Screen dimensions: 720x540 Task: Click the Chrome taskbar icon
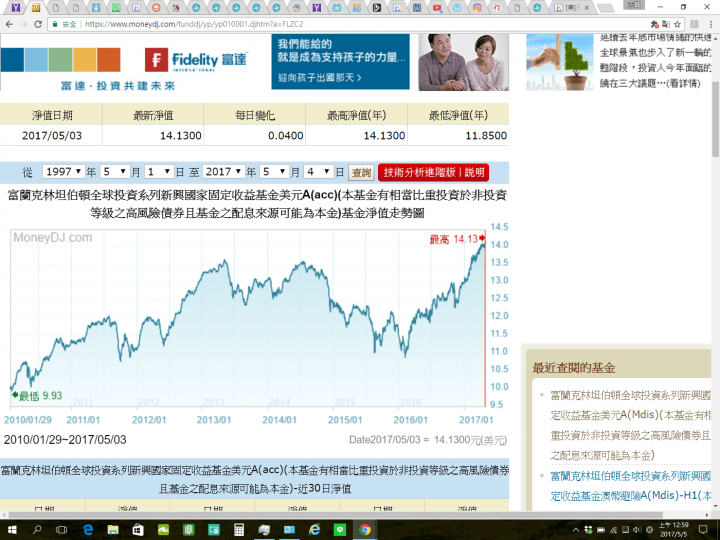pyautogui.click(x=365, y=530)
